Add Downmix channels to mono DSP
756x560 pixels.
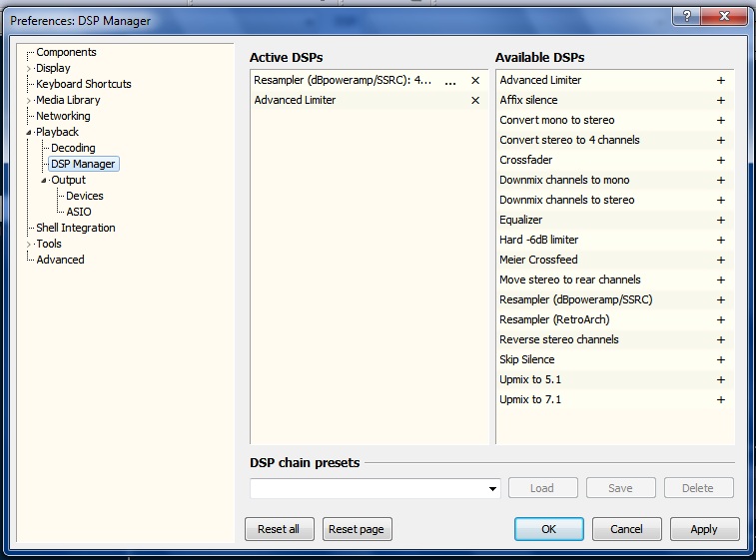click(720, 180)
